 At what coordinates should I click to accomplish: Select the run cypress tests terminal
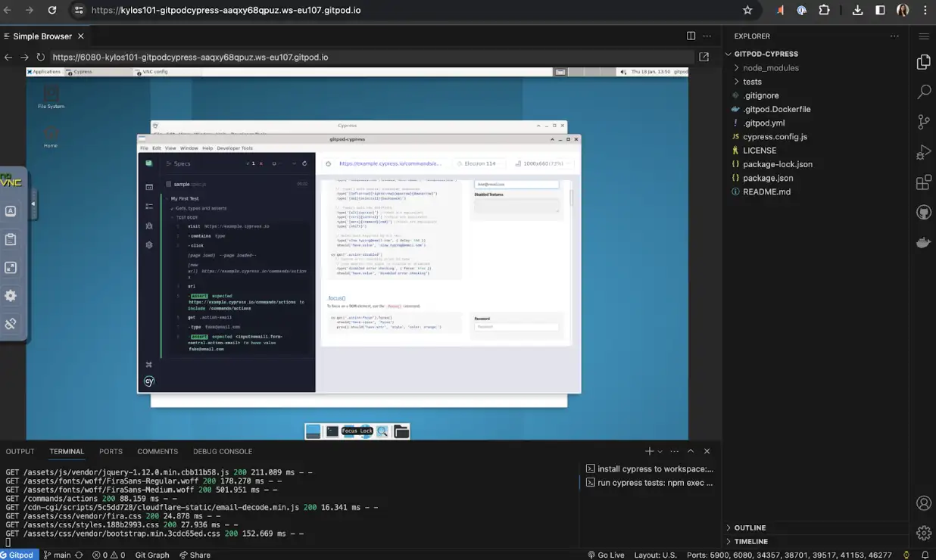tap(650, 482)
